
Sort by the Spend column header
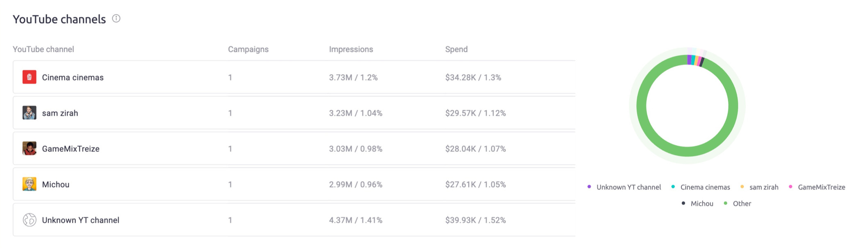pos(456,49)
